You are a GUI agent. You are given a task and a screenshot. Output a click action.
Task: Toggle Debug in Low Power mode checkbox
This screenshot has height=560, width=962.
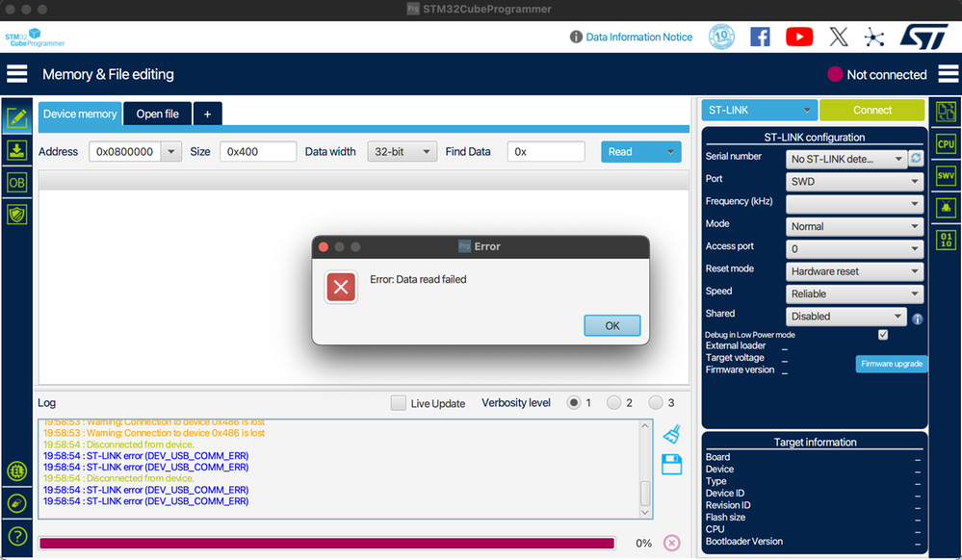pos(883,335)
